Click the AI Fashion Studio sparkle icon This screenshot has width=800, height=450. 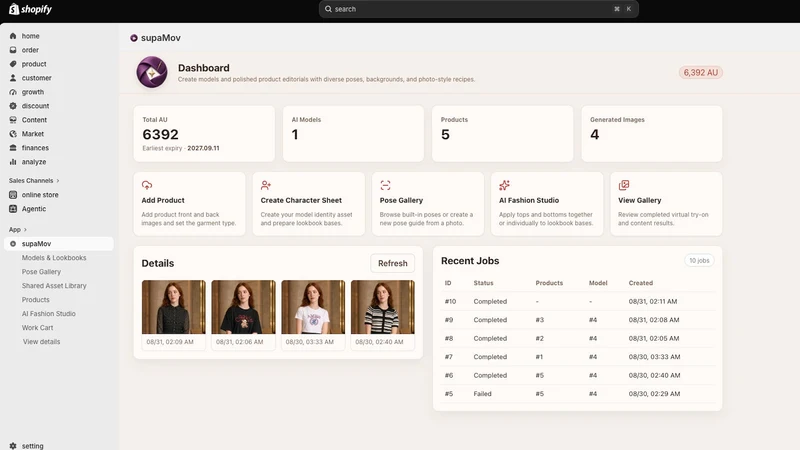[x=505, y=185]
